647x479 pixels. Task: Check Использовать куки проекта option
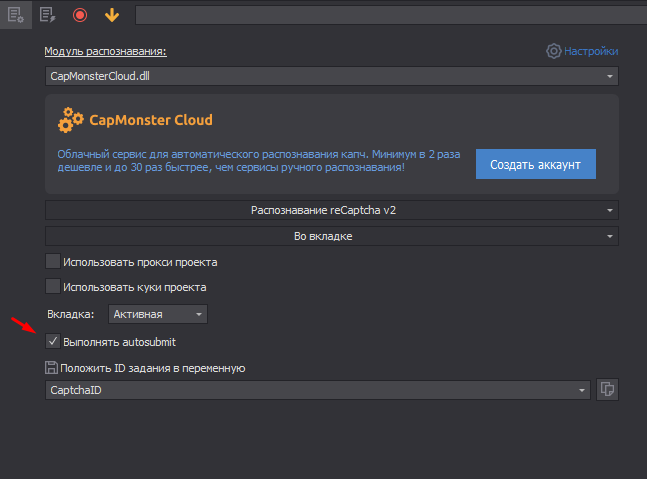tap(53, 286)
